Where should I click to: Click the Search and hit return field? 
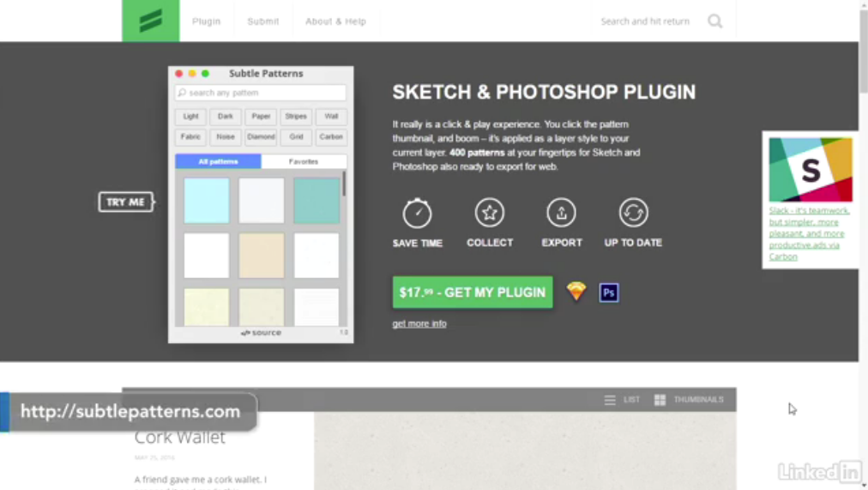pos(645,21)
